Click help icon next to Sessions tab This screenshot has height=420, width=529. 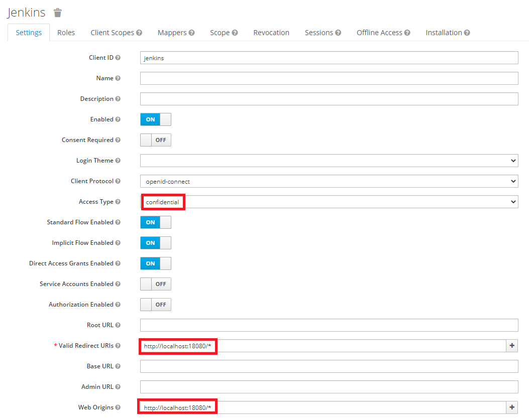tap(338, 33)
